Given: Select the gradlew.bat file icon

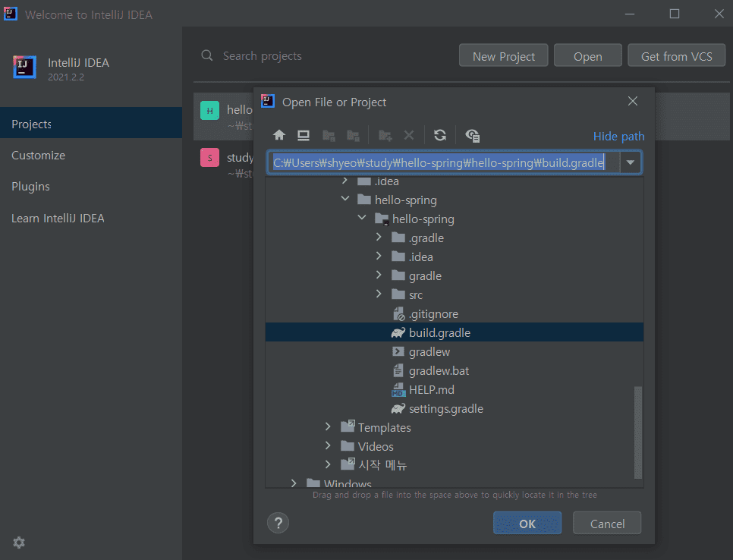Looking at the screenshot, I should (x=398, y=371).
